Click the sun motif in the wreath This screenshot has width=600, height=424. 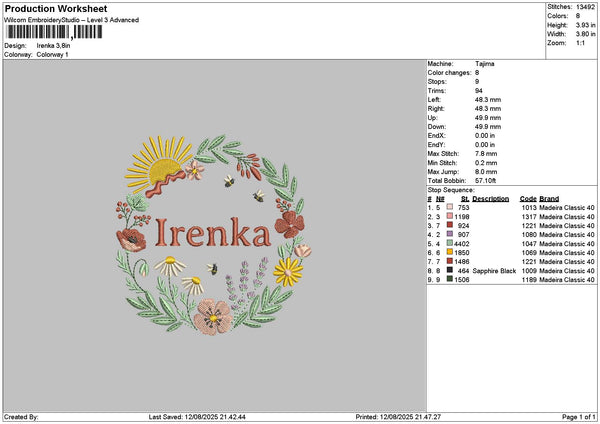155,165
